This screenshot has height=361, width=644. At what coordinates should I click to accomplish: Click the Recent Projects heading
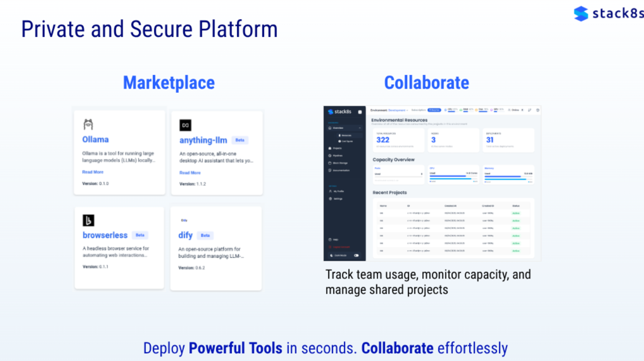coord(390,192)
